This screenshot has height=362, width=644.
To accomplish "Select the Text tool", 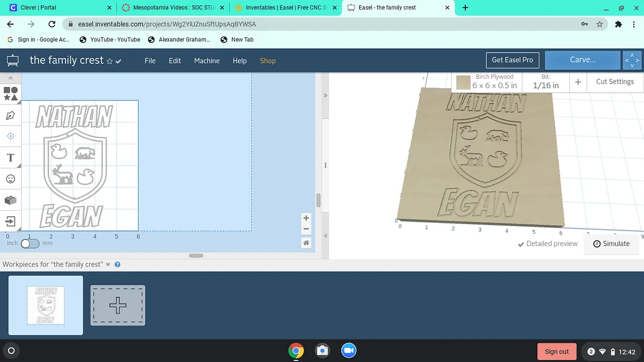I will tap(11, 158).
